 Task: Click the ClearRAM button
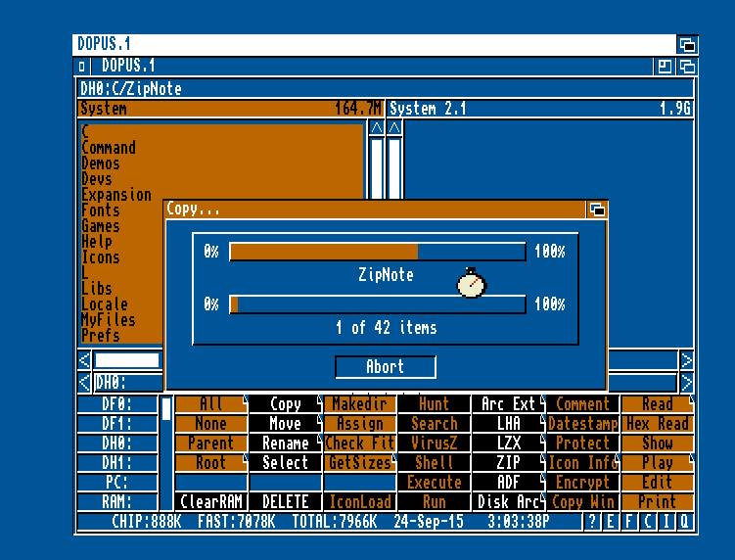point(211,502)
